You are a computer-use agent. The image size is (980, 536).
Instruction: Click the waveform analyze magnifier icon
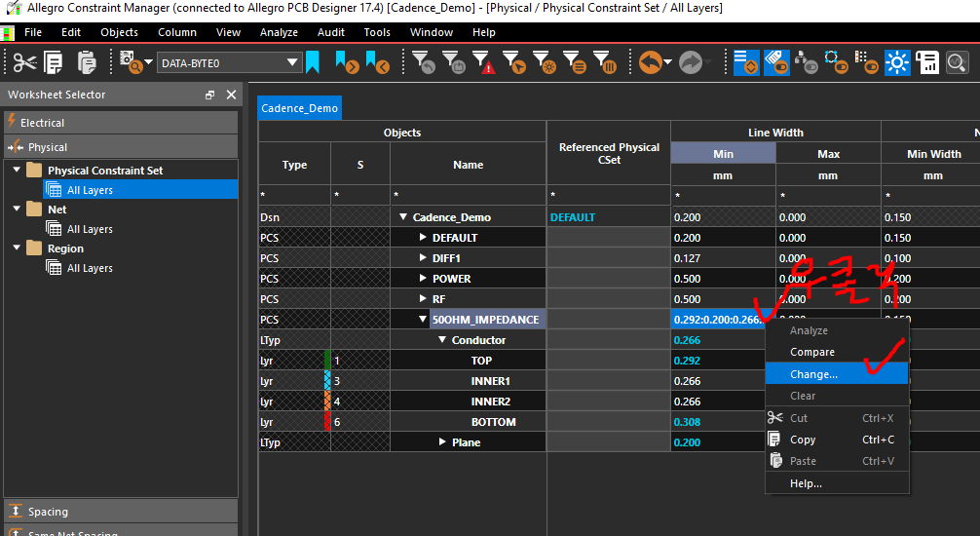[x=957, y=62]
